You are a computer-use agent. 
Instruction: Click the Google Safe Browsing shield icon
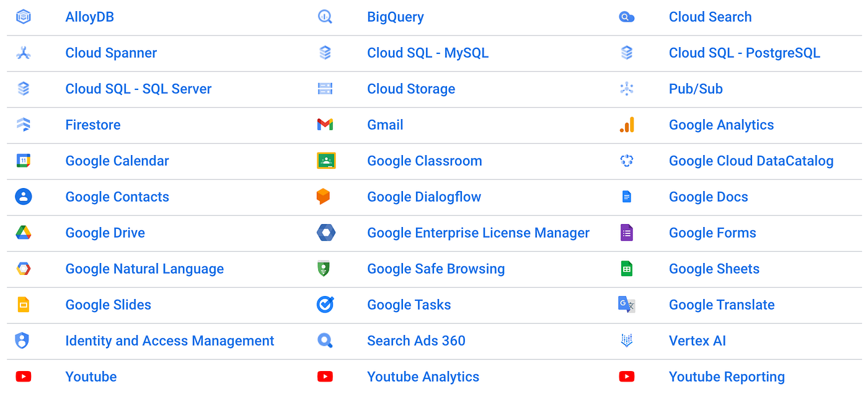pyautogui.click(x=323, y=269)
